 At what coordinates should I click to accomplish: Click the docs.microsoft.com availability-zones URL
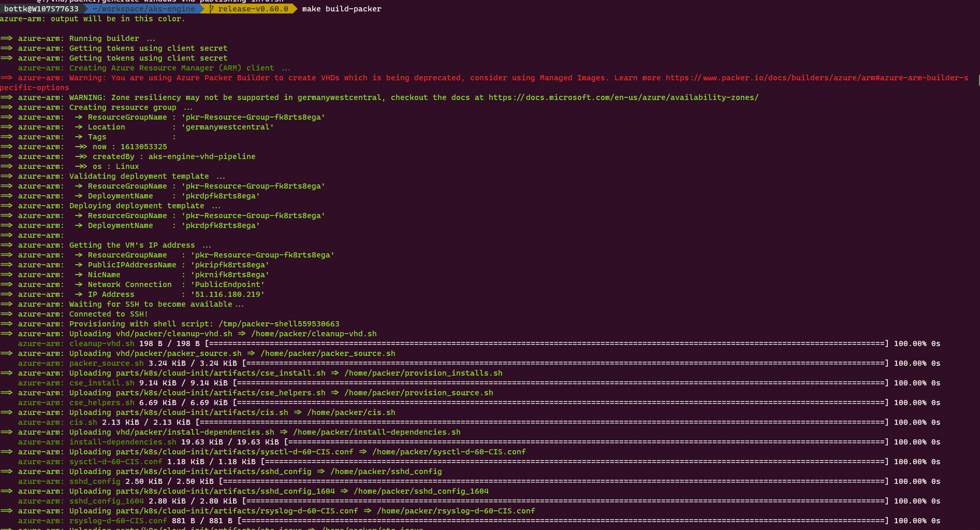coord(624,97)
